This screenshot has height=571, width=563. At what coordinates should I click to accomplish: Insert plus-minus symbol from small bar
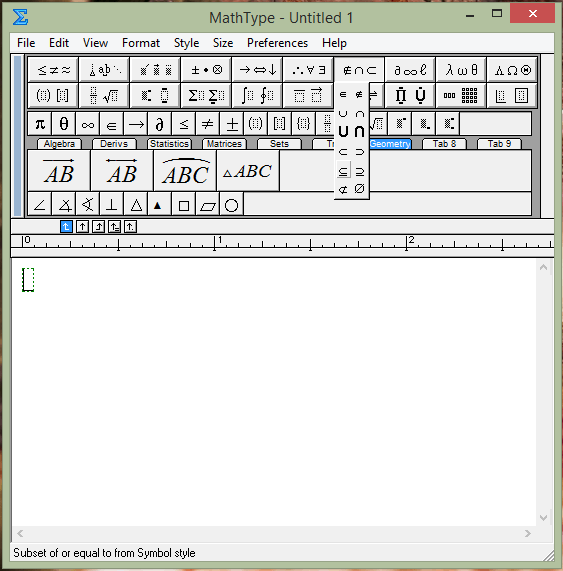pos(232,124)
